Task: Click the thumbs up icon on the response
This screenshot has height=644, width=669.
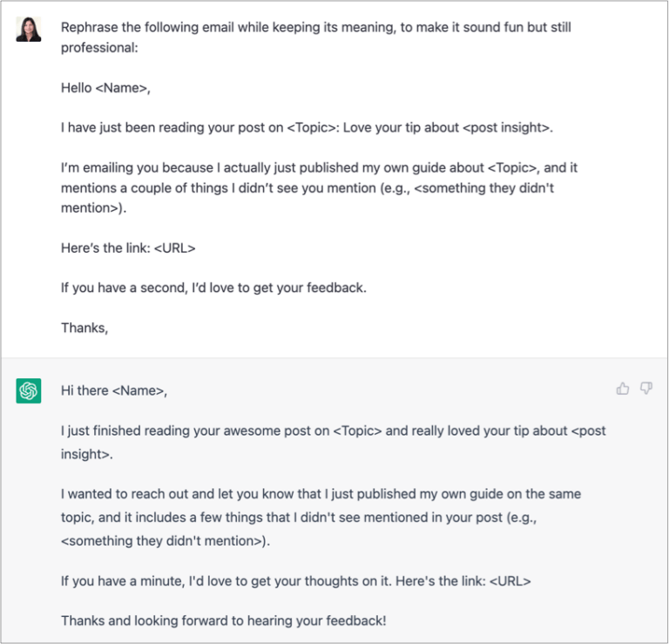Action: coord(623,389)
